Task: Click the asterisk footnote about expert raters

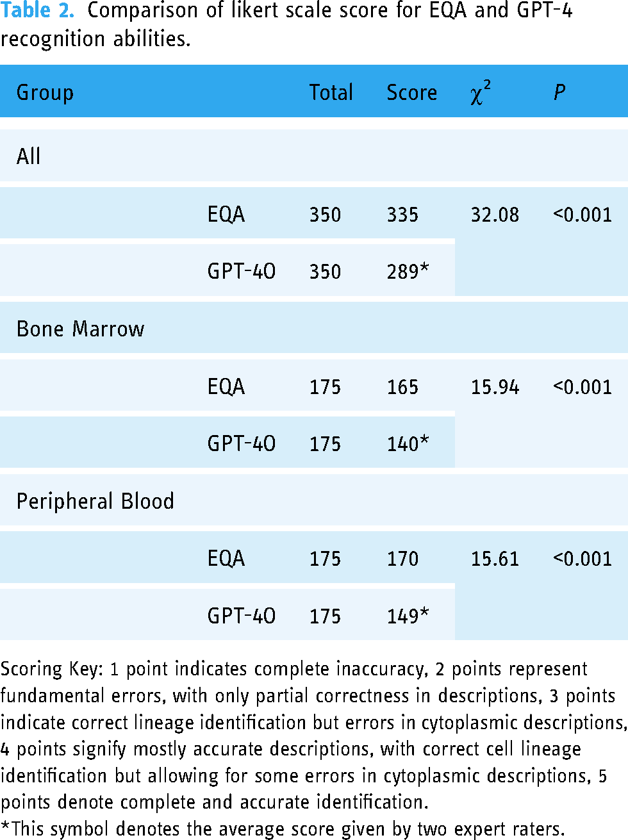Action: click(x=282, y=829)
